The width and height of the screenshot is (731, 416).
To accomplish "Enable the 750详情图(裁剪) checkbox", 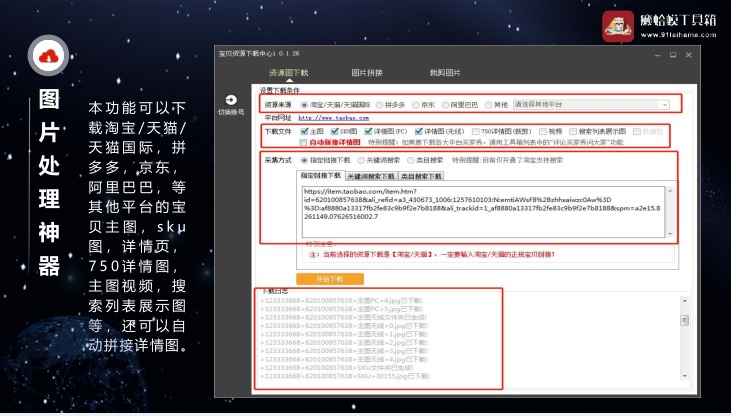I will (x=476, y=132).
